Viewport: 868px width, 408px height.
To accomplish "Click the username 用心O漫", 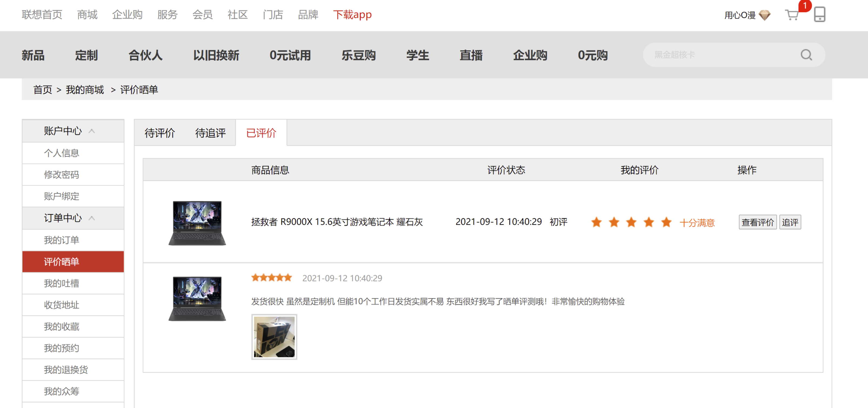I will point(740,15).
